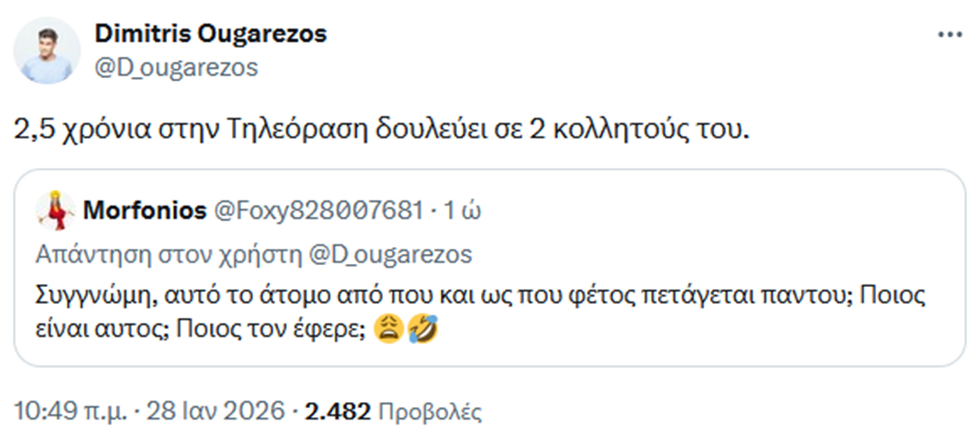Click the quoted reply body text
The height and width of the screenshot is (438, 980).
[479, 310]
